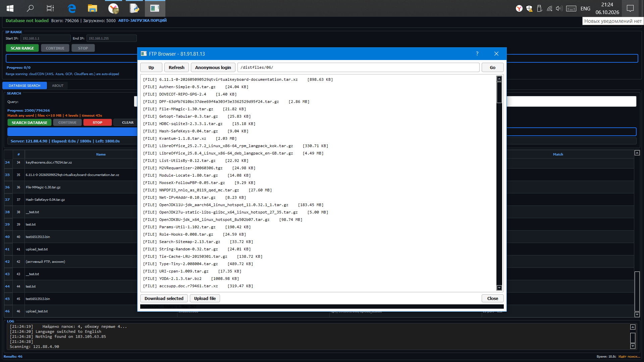Click the End IP input field
The width and height of the screenshot is (644, 362).
(111, 38)
